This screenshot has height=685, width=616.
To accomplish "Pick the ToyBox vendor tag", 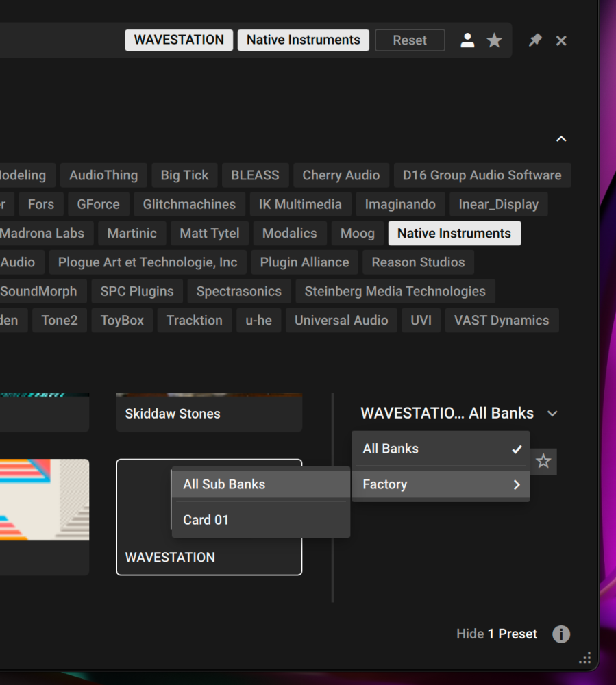I will 122,320.
